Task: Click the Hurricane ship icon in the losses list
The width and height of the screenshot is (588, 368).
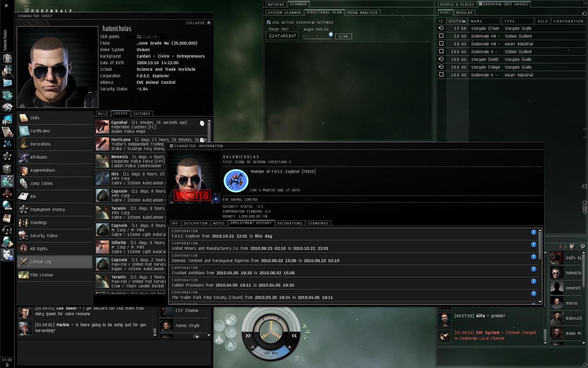Action: click(x=102, y=144)
